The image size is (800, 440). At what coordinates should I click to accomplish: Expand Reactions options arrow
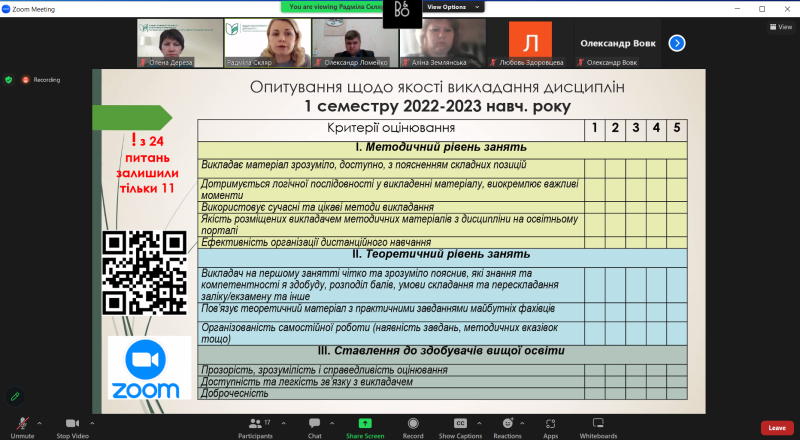point(522,423)
